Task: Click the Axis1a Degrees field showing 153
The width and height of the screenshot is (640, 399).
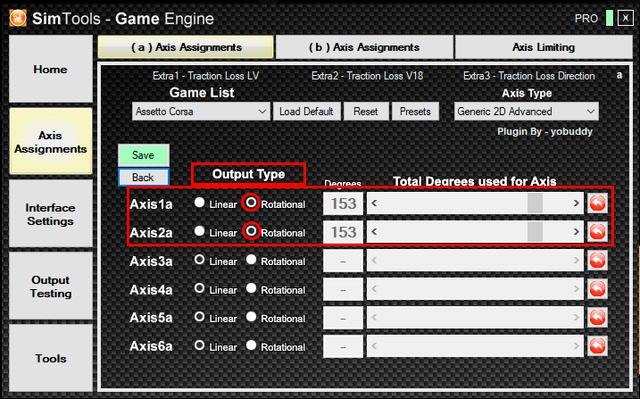Action: 343,203
